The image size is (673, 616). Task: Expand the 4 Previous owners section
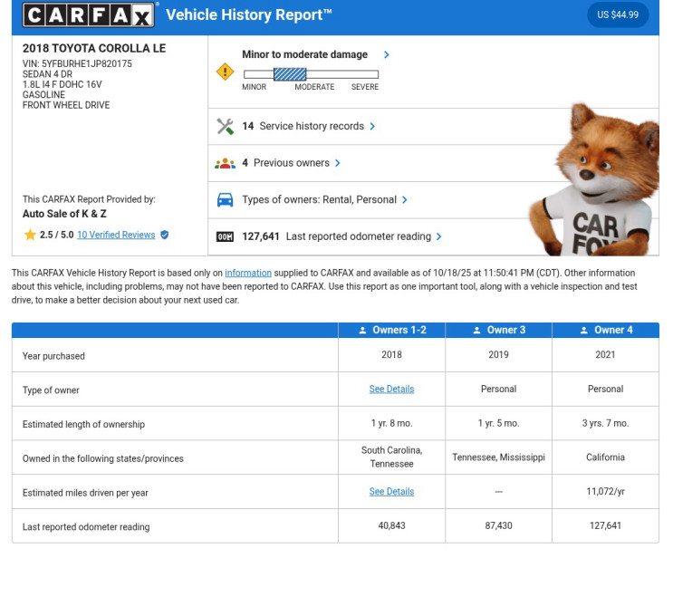[x=338, y=164]
